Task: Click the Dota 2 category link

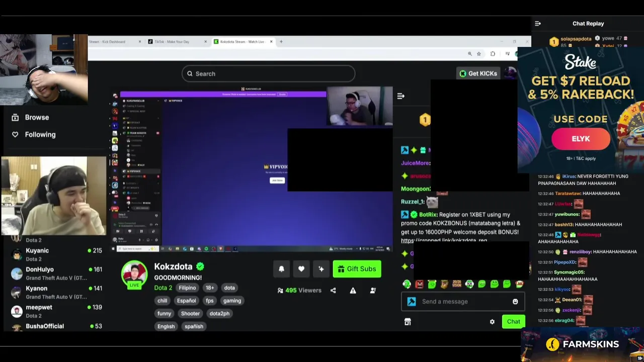Action: coord(163,288)
